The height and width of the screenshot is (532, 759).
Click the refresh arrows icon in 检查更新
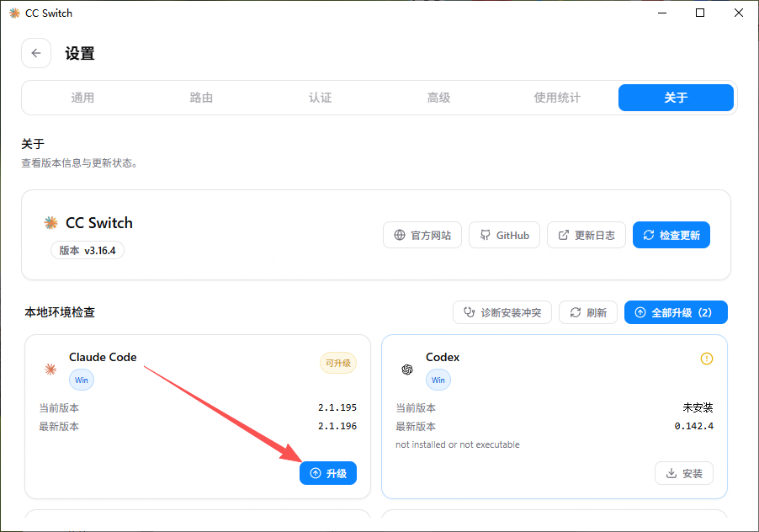649,235
